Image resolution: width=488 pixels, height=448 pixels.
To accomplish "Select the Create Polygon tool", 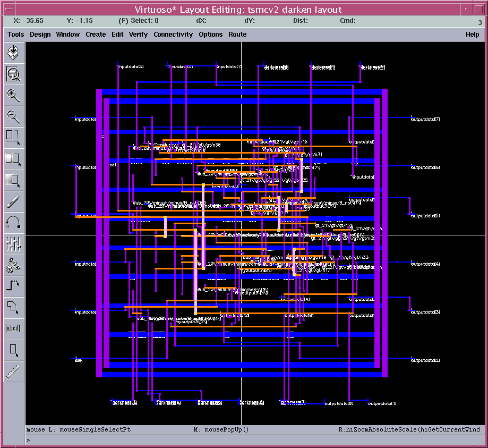I will (x=13, y=307).
